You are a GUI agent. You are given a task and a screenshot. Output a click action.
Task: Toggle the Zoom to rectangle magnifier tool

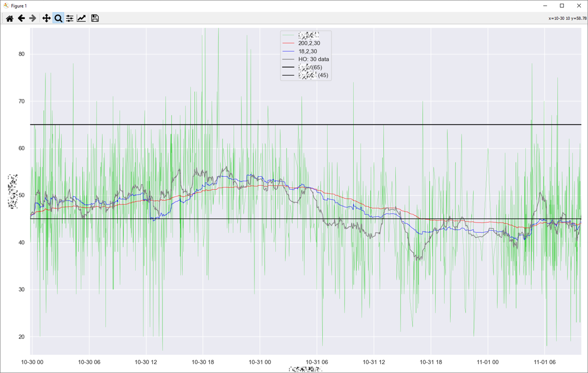click(58, 18)
